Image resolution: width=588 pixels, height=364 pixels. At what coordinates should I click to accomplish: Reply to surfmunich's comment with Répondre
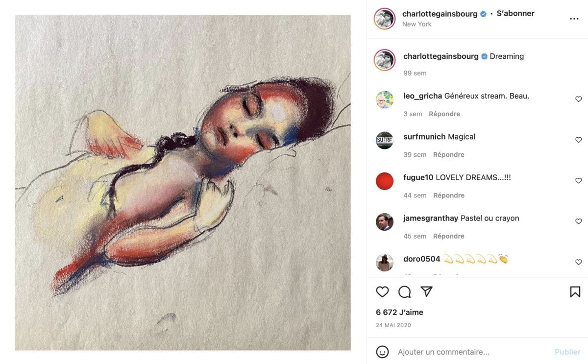448,154
